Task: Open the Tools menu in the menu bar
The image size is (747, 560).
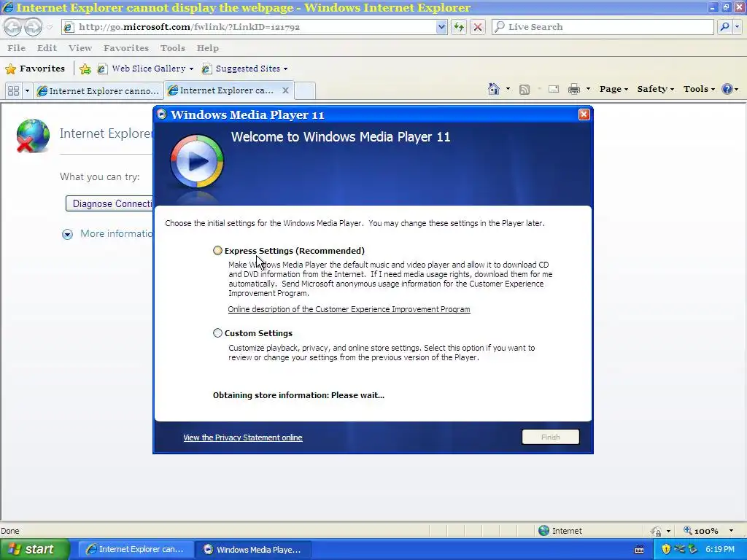Action: tap(172, 48)
